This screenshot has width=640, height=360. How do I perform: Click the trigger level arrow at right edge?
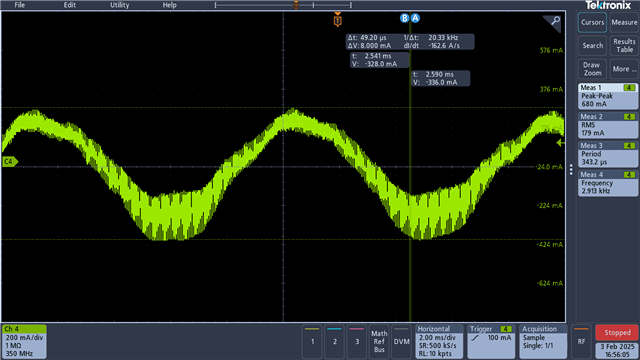(x=560, y=143)
